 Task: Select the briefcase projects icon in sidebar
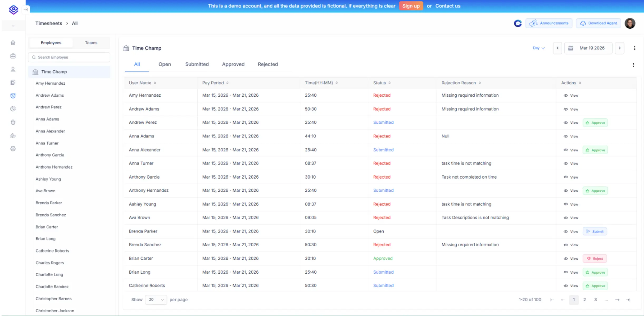[13, 56]
